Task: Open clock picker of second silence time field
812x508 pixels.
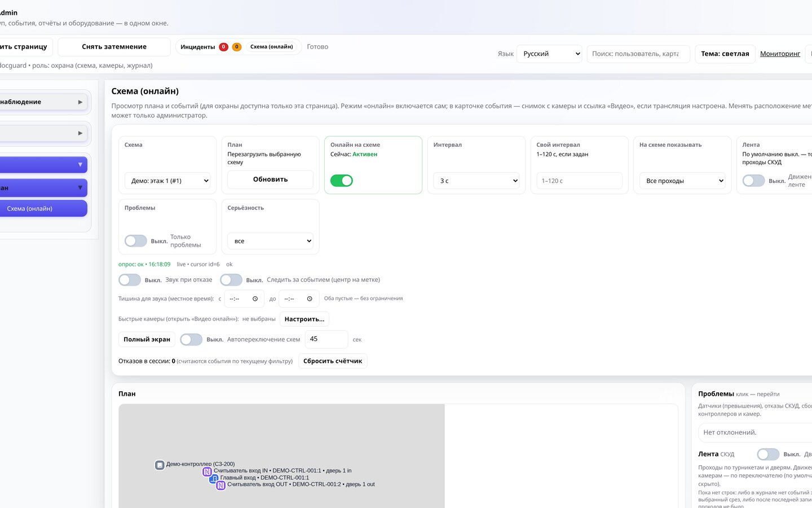Action: pos(310,299)
